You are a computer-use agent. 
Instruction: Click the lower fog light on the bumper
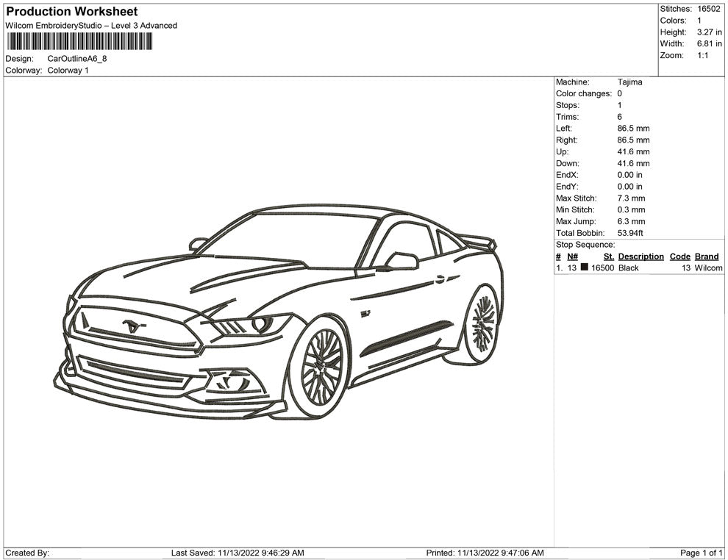(x=234, y=381)
